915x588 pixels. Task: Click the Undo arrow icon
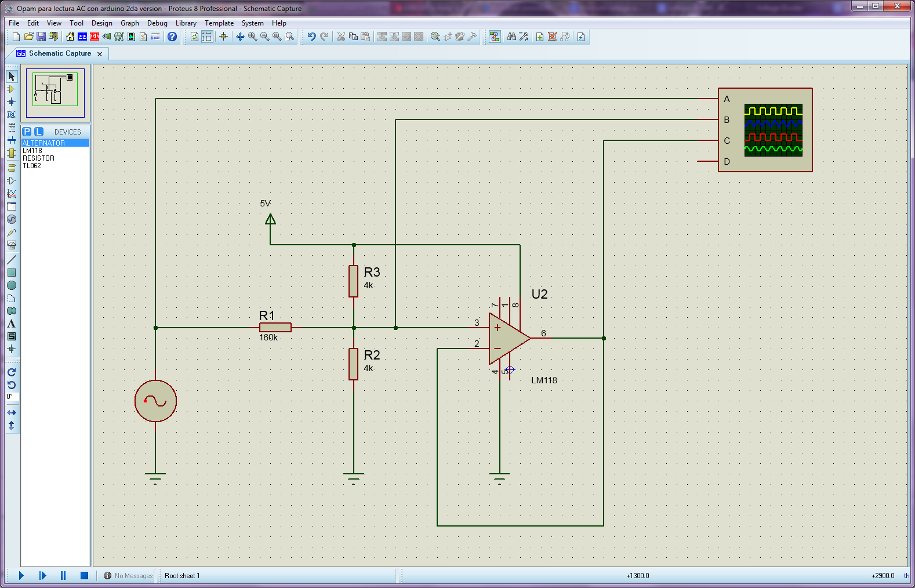311,37
